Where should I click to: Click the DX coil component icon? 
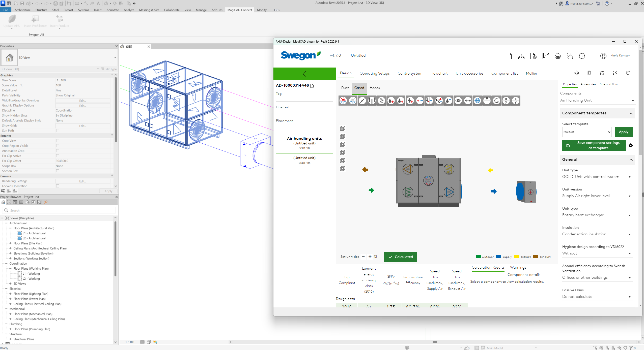pos(439,101)
